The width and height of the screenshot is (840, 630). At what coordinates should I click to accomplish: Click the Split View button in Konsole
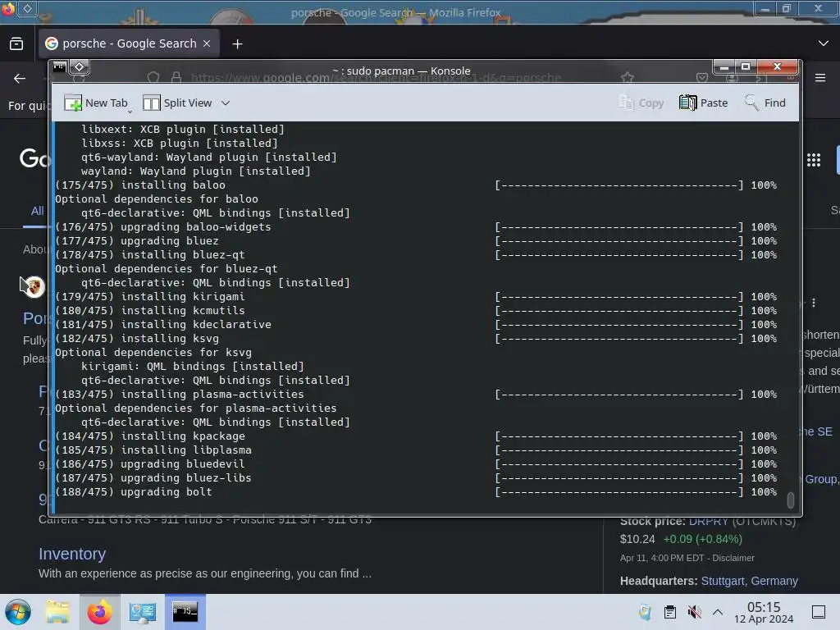point(177,103)
